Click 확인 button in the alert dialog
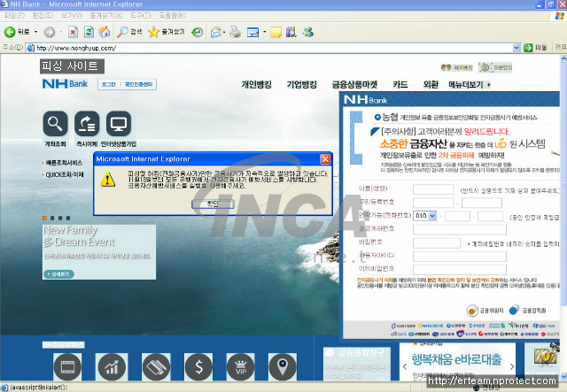Screen dimensions: 567x392 pos(213,204)
